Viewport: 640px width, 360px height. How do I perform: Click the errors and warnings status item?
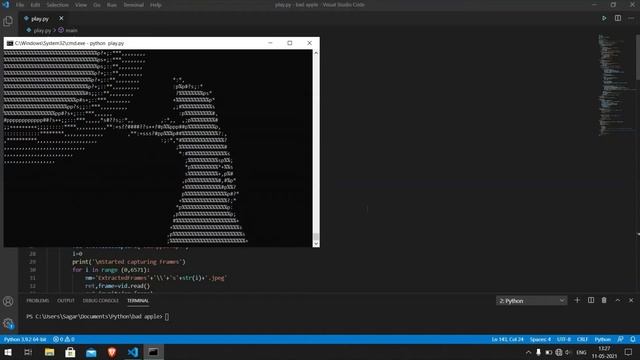click(64, 340)
